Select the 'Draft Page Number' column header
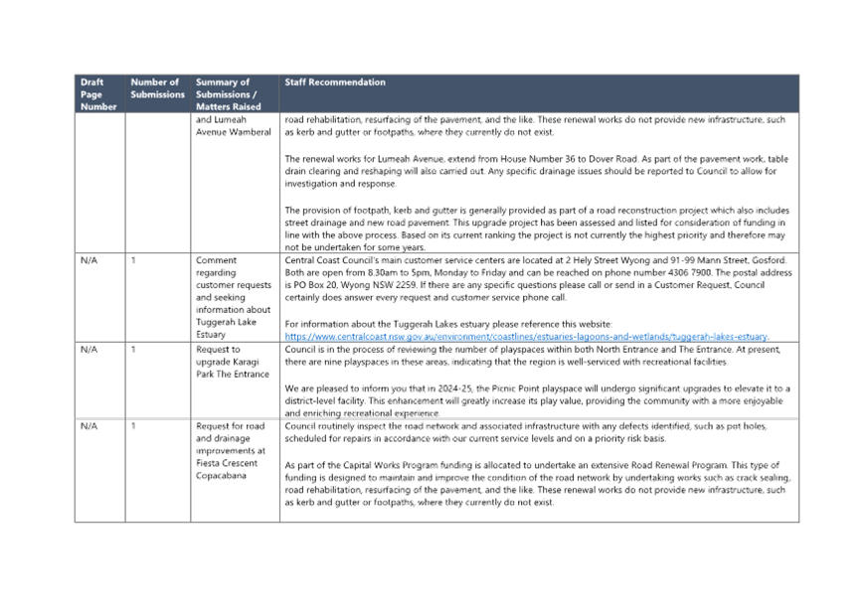 pyautogui.click(x=99, y=94)
